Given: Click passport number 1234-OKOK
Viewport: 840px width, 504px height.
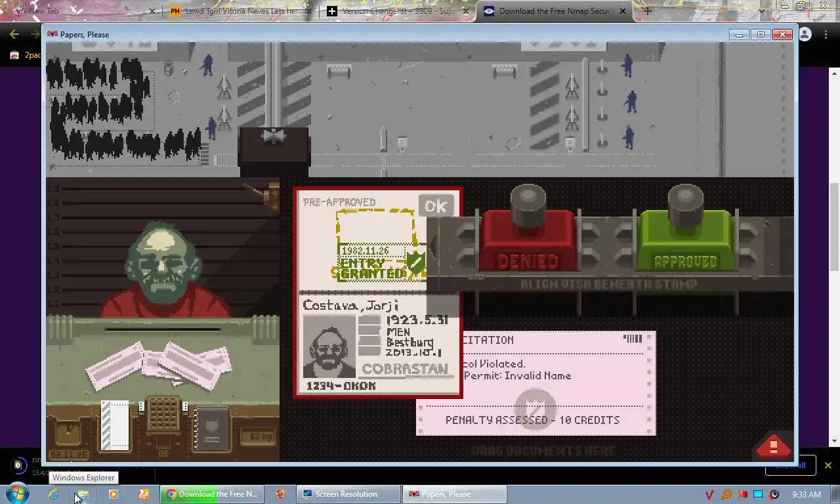Looking at the screenshot, I should coord(341,386).
